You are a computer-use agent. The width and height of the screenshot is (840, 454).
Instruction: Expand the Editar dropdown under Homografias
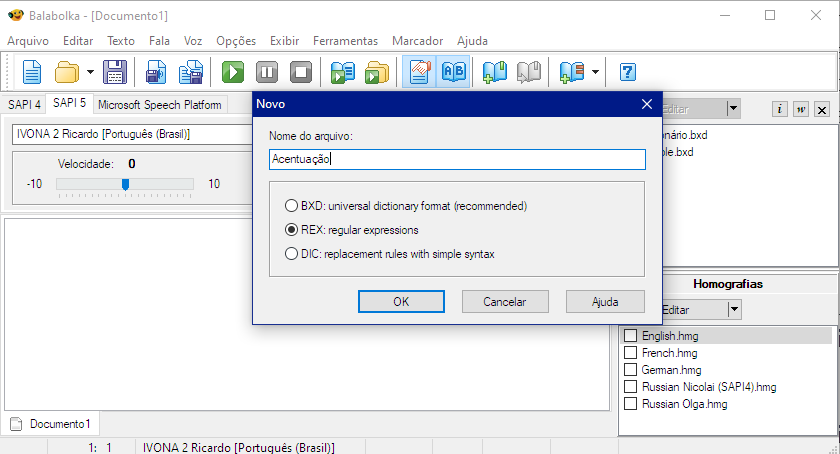click(734, 310)
